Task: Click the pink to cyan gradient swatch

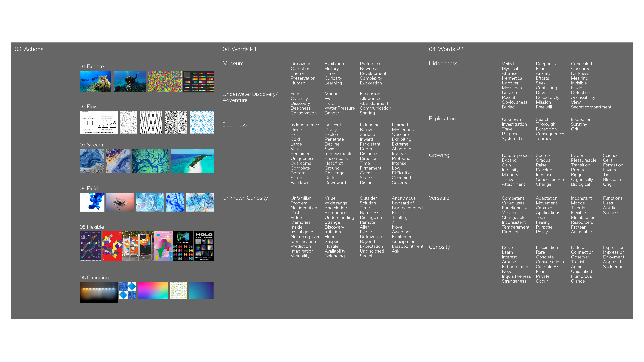Action: pos(153,291)
